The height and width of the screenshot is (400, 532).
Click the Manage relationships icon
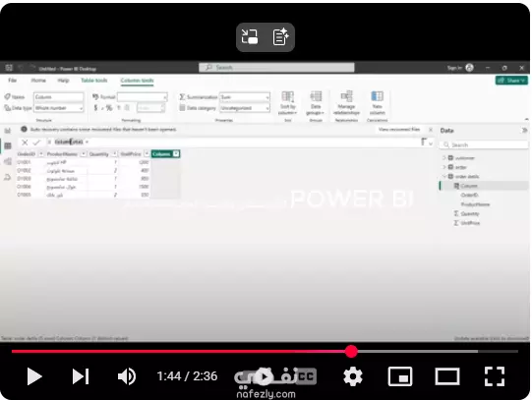coord(346,102)
